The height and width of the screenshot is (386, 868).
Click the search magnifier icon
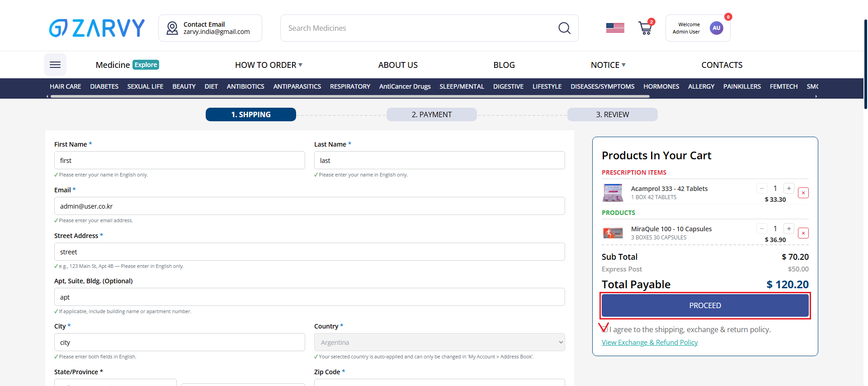(x=564, y=28)
